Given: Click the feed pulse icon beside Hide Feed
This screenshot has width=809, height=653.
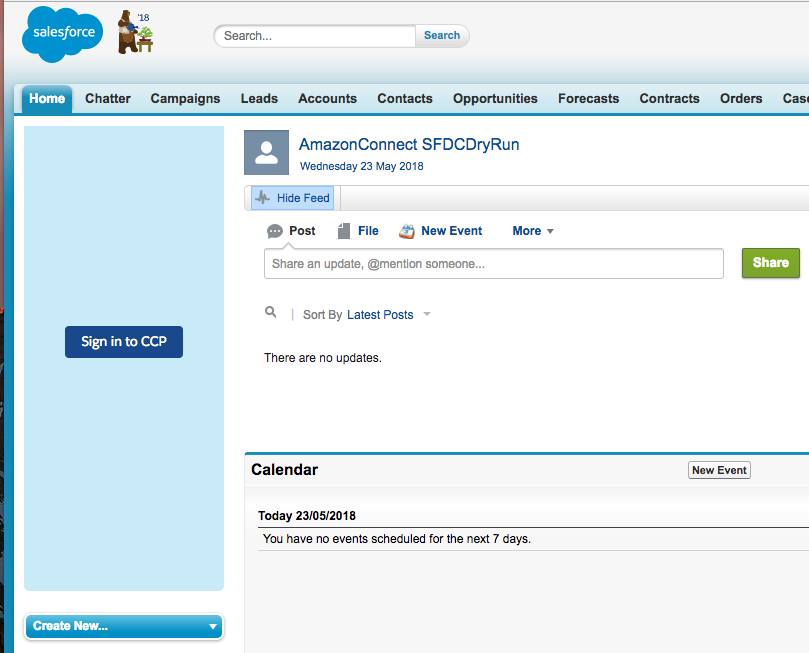Looking at the screenshot, I should click(263, 198).
